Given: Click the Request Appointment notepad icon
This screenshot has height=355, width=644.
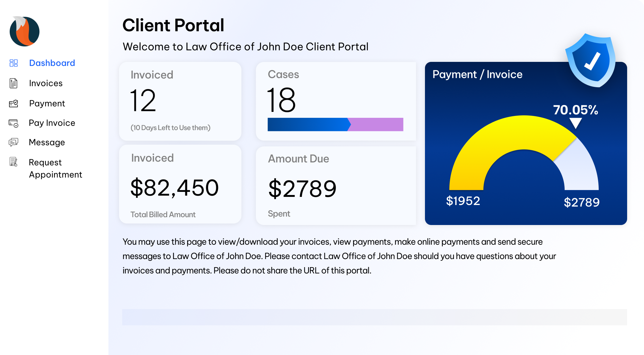Looking at the screenshot, I should coord(13,162).
